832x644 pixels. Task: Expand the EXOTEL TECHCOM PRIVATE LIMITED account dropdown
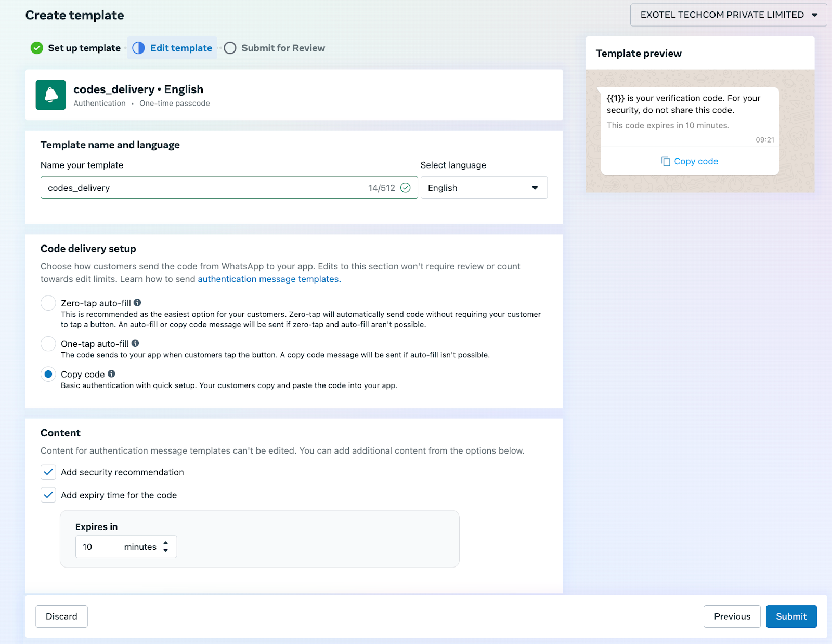[x=728, y=15]
